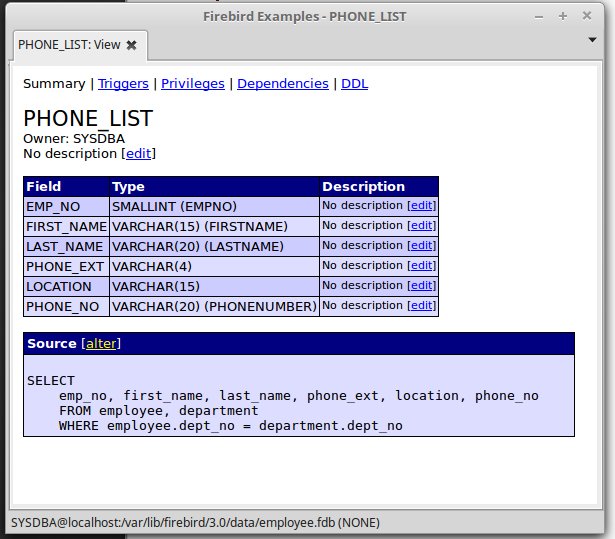Maximize the Firebird Examples window
Viewport: 615px width, 539px height.
[x=564, y=15]
